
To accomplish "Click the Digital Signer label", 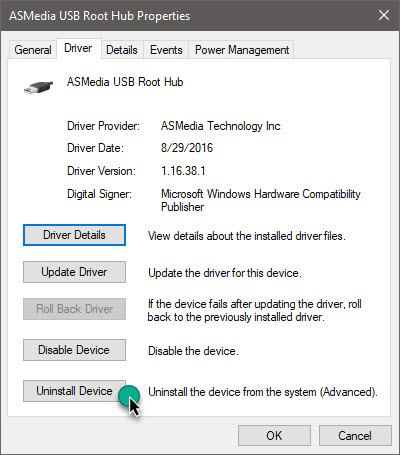I will (x=99, y=194).
